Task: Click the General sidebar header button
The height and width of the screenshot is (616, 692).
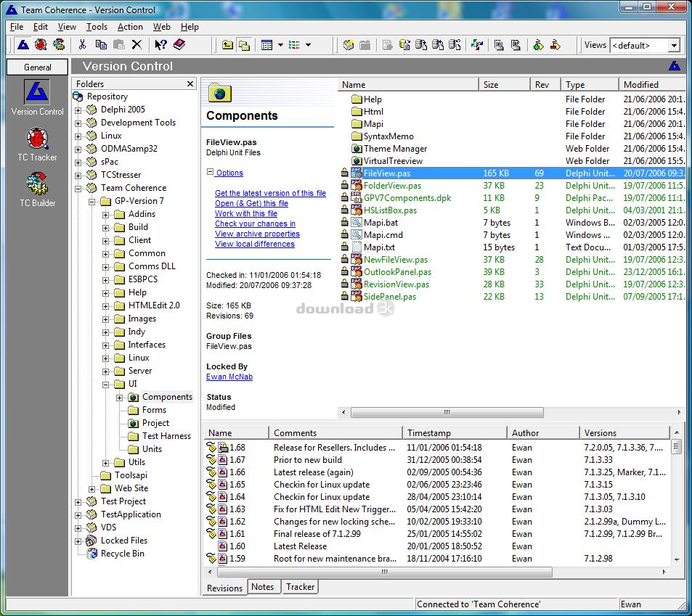Action: click(x=37, y=67)
